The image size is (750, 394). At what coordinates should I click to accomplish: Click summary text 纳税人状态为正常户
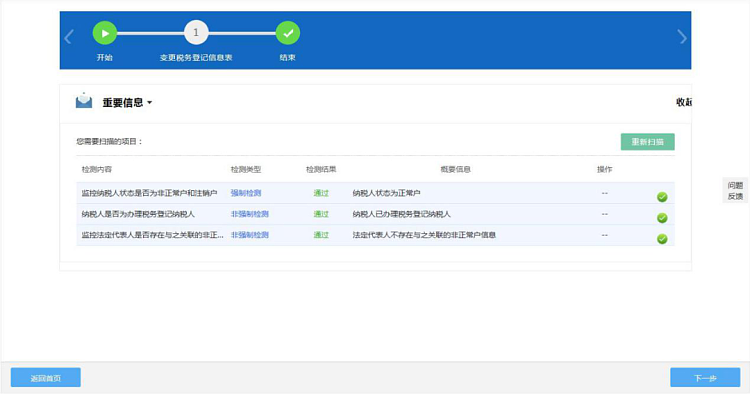[x=386, y=193]
